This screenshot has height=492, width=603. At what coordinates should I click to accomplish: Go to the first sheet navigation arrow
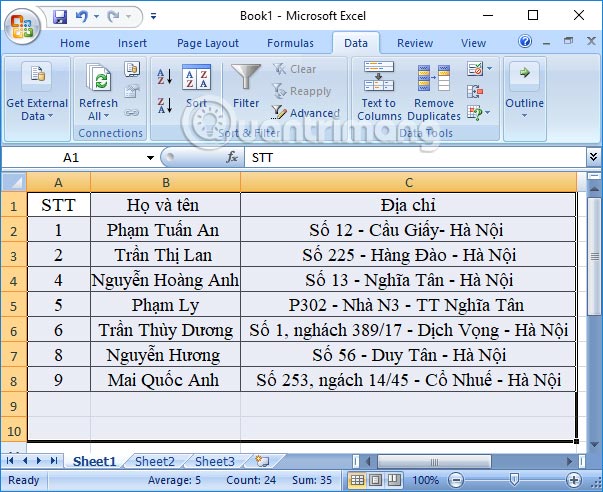(10, 460)
